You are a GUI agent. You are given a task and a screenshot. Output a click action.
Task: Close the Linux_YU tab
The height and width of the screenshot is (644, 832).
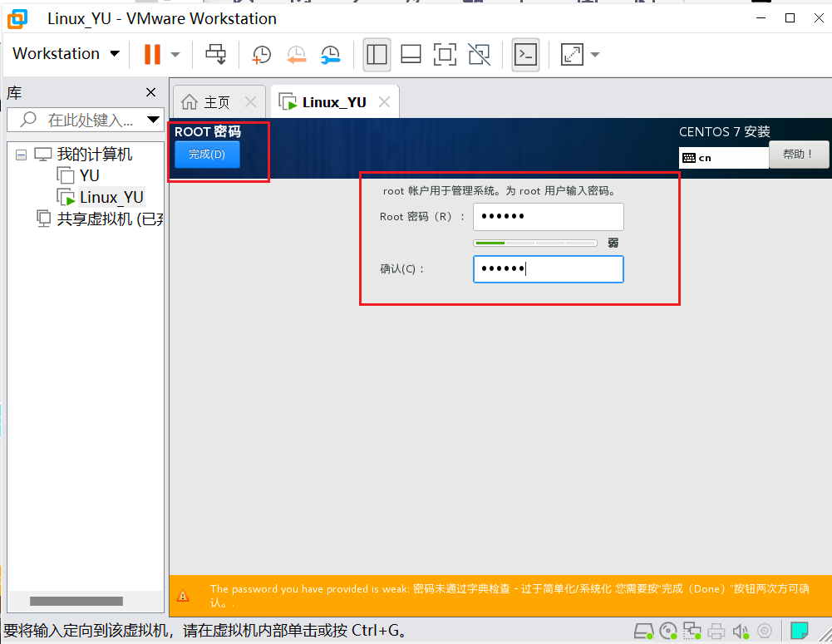(385, 102)
